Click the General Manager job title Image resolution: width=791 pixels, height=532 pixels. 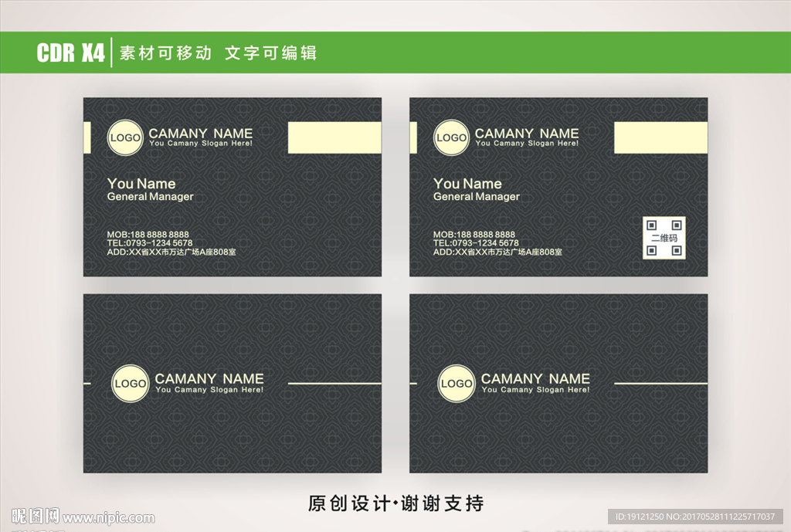(151, 197)
